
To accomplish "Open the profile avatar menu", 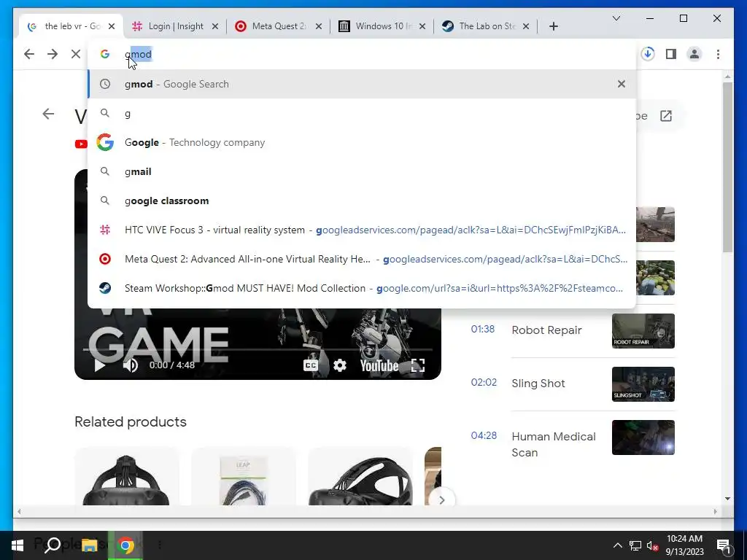I will (694, 54).
